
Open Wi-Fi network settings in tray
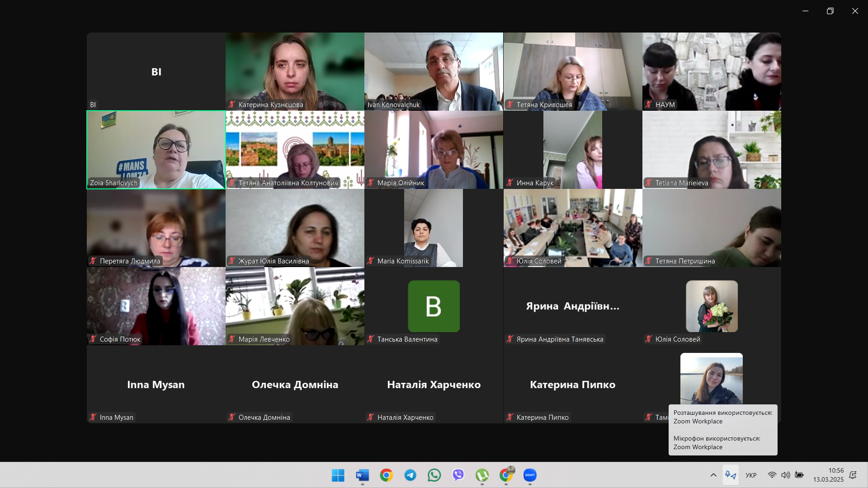click(x=772, y=475)
